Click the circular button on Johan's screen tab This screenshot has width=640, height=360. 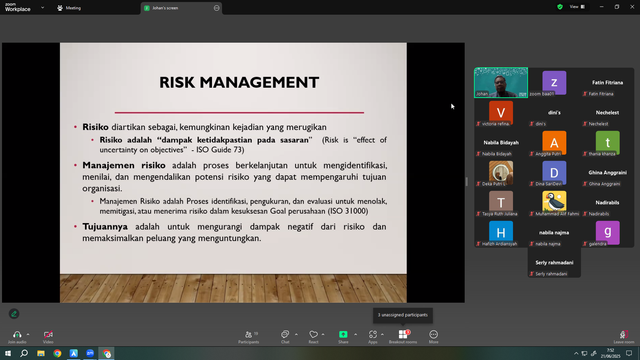coord(216,8)
